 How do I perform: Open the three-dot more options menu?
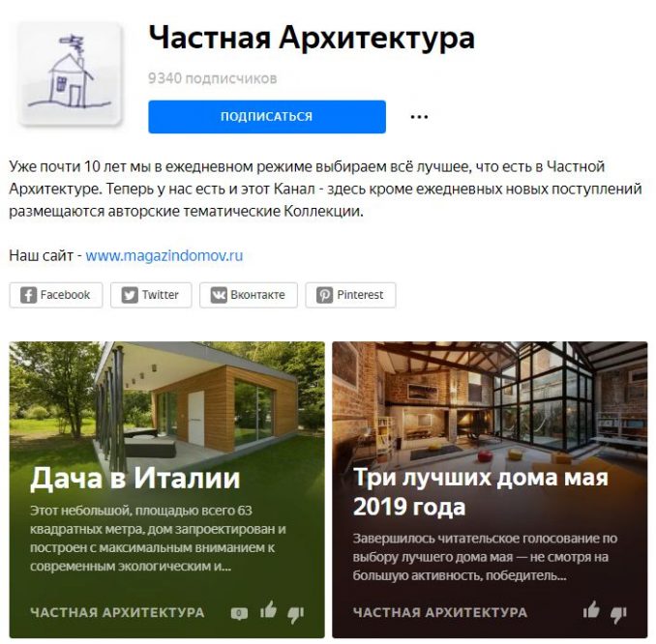tap(419, 117)
